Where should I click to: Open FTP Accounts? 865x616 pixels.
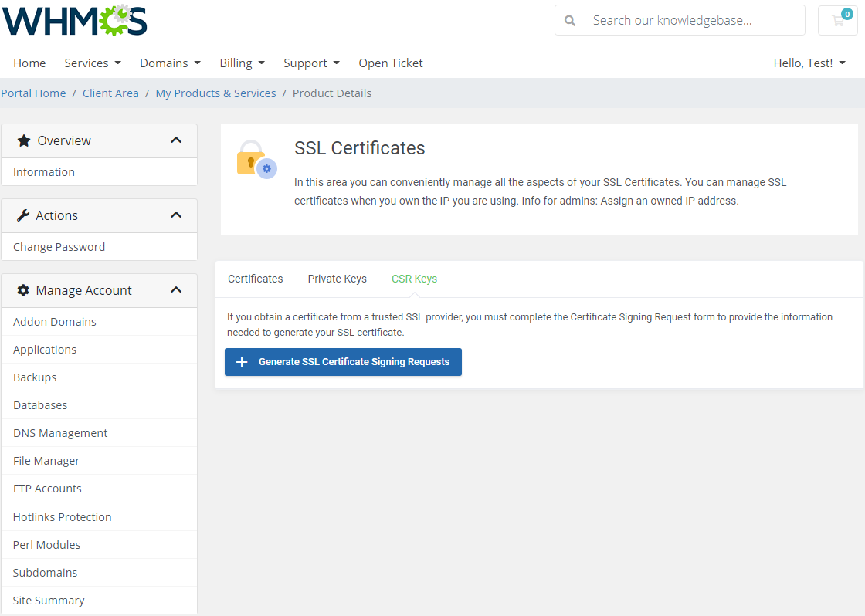coord(100,489)
